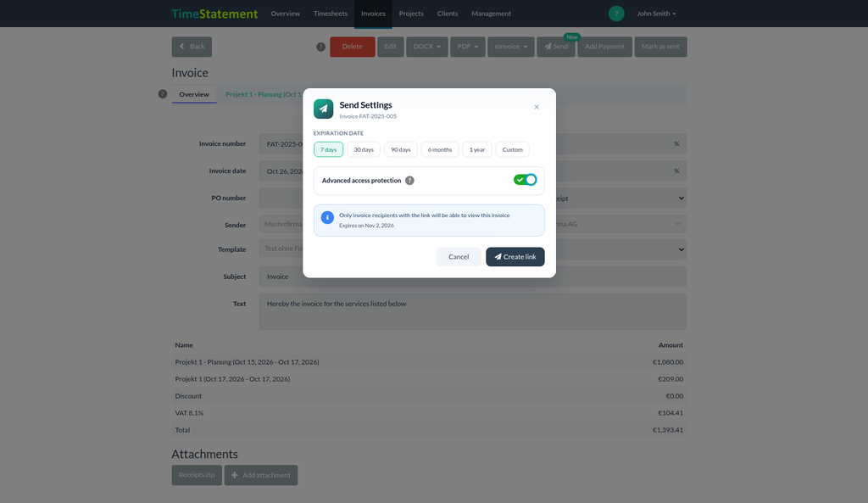Select 1 year expiration

(x=477, y=149)
